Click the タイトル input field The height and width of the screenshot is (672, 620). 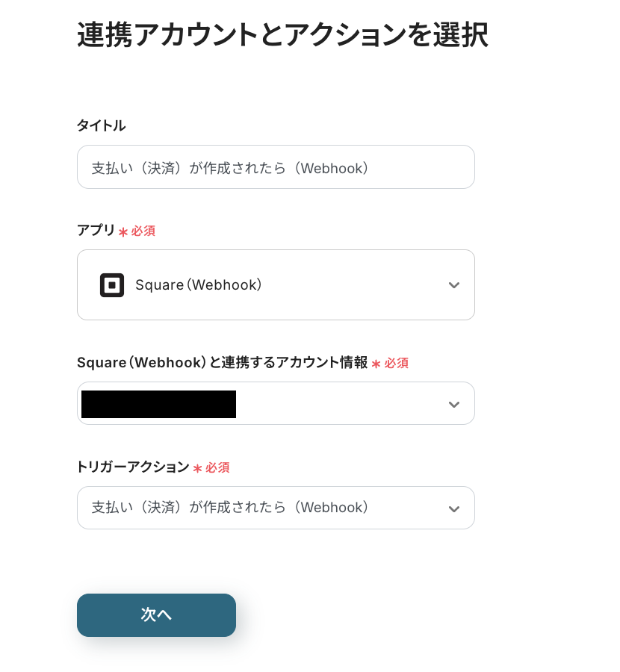276,167
